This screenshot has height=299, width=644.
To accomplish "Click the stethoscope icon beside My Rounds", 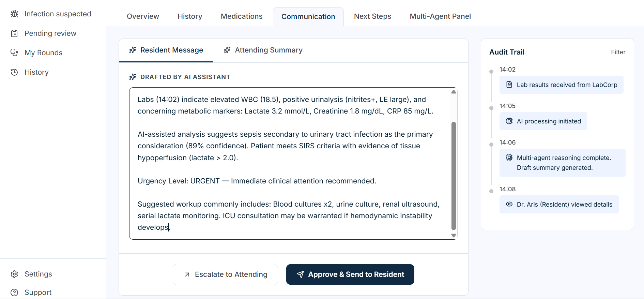I will 14,53.
